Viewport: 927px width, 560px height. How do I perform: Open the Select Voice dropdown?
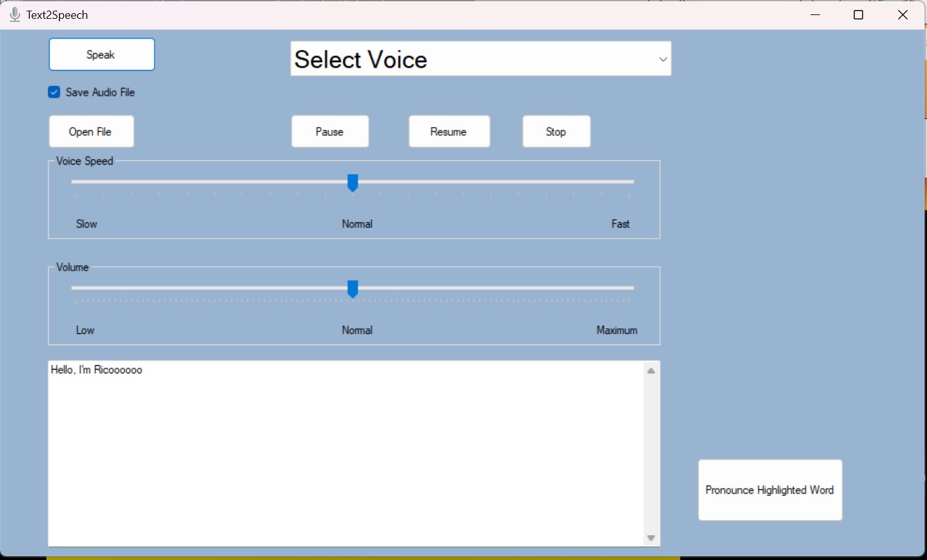pyautogui.click(x=480, y=59)
